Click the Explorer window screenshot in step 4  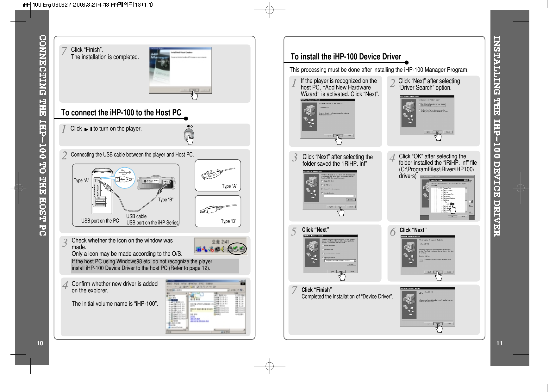point(206,307)
